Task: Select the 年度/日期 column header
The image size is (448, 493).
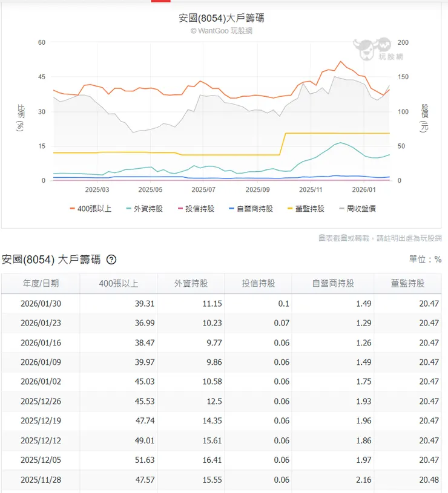Action: [41, 283]
